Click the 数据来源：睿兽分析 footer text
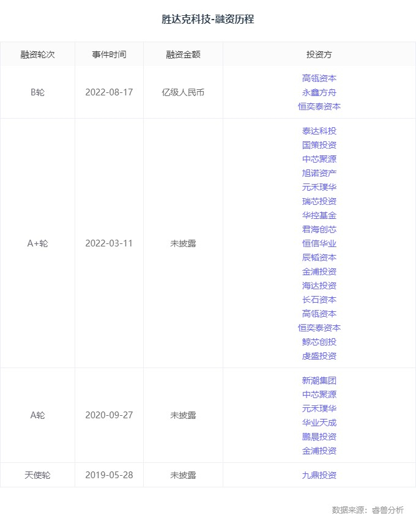This screenshot has height=532, width=416. [368, 510]
